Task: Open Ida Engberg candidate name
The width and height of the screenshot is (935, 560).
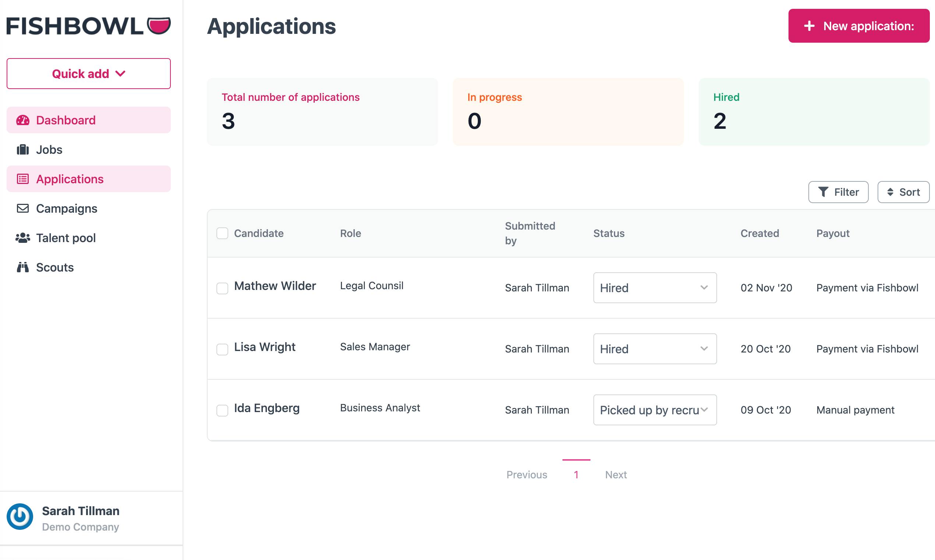Action: (267, 408)
